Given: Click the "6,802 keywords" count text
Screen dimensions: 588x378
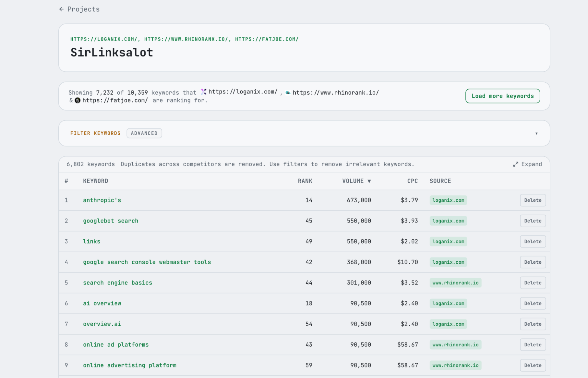Looking at the screenshot, I should [91, 164].
